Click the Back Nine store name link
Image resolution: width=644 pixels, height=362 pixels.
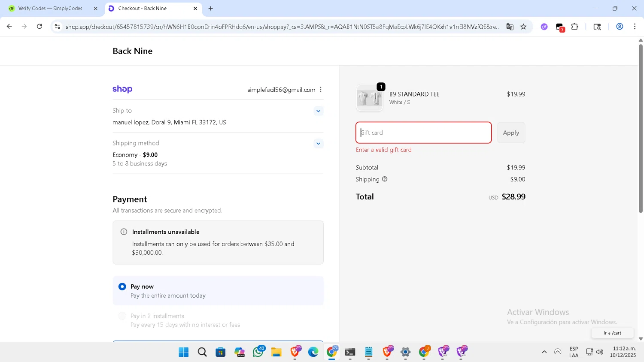(133, 51)
